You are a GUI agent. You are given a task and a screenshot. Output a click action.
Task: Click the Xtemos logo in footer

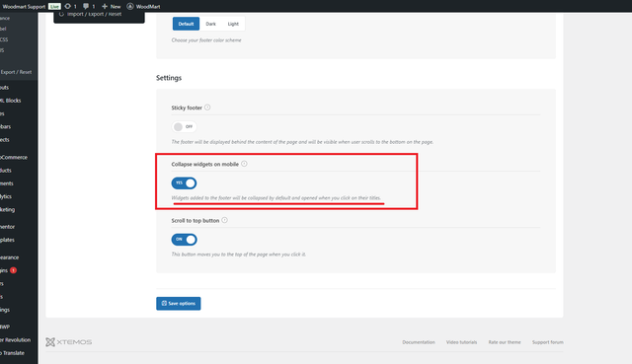tap(68, 342)
